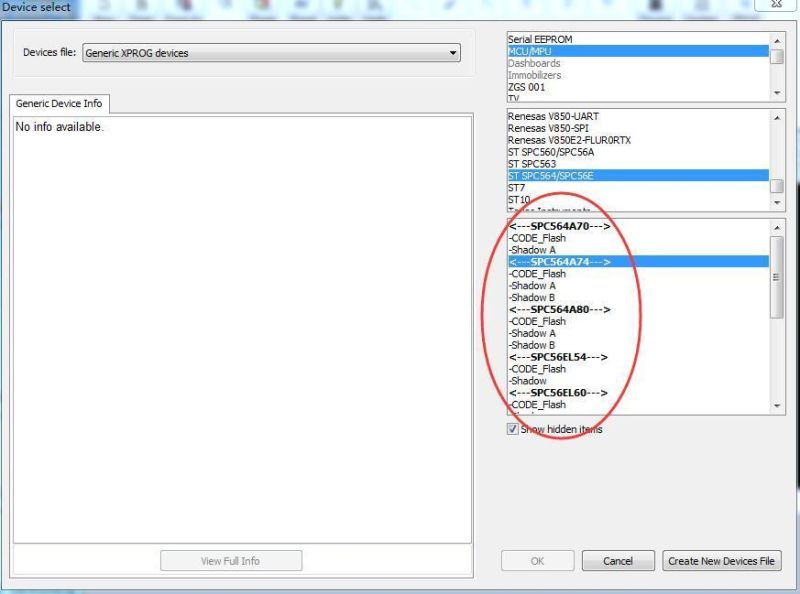This screenshot has height=594, width=800.
Task: Open the Devices file dropdown
Action: (x=271, y=53)
